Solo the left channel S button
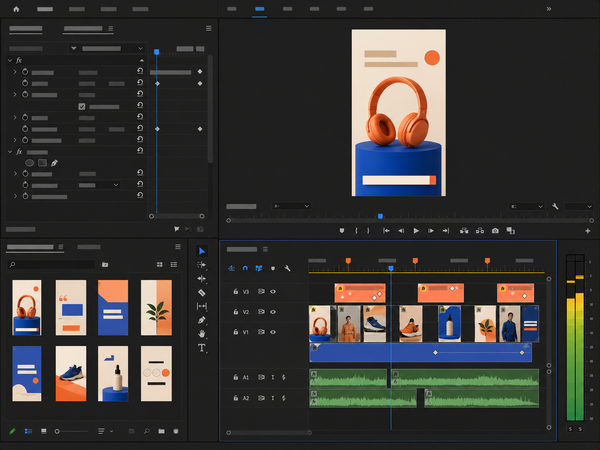The image size is (600, 450). (x=570, y=429)
